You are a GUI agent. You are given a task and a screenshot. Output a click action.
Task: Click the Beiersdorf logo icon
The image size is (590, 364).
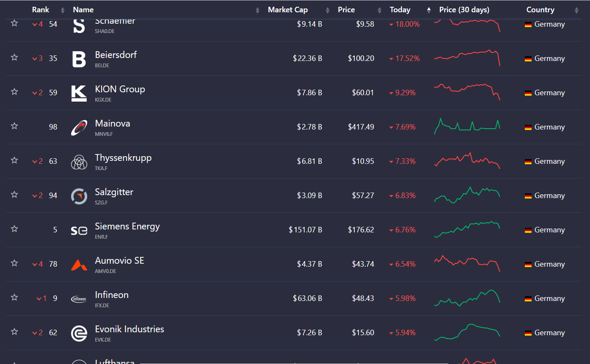tap(79, 59)
